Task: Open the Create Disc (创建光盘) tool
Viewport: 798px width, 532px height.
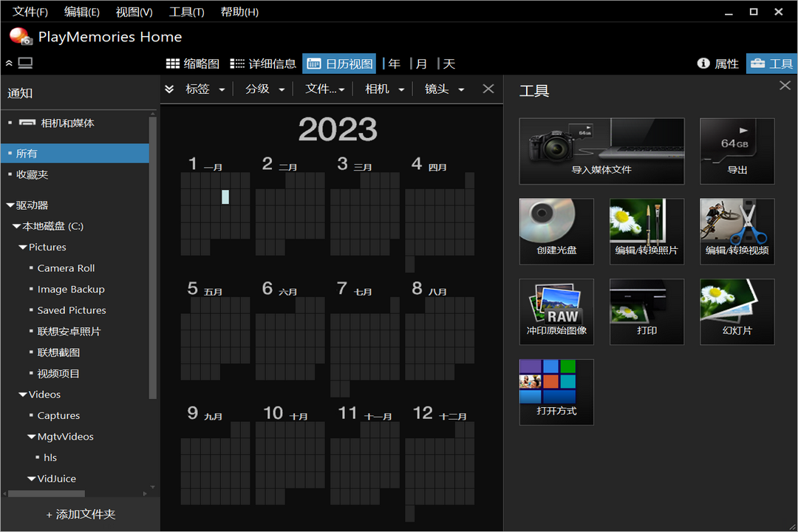Action: pos(556,231)
